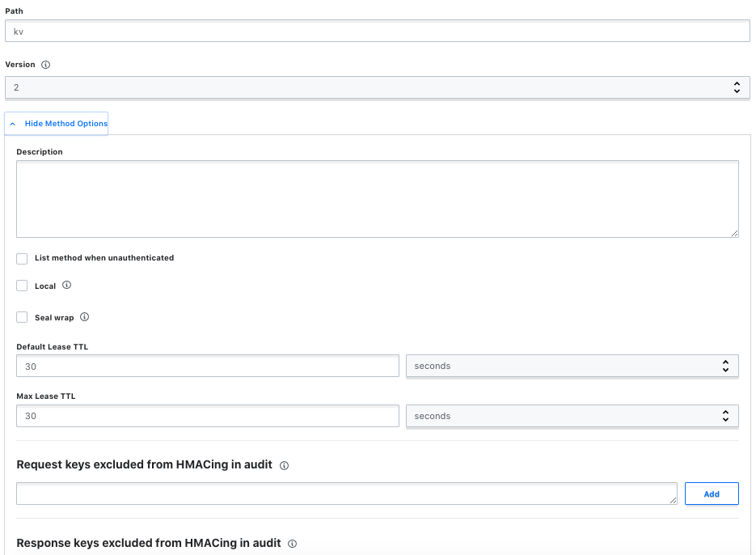Click the Add button for request keys
This screenshot has width=756, height=555.
click(x=712, y=494)
